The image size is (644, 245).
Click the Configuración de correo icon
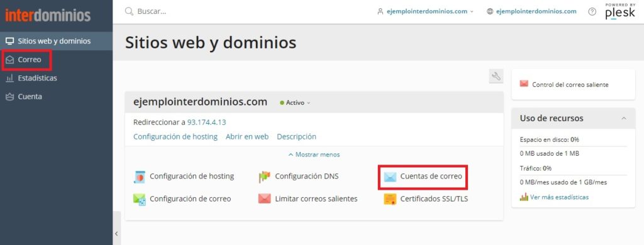point(140,199)
